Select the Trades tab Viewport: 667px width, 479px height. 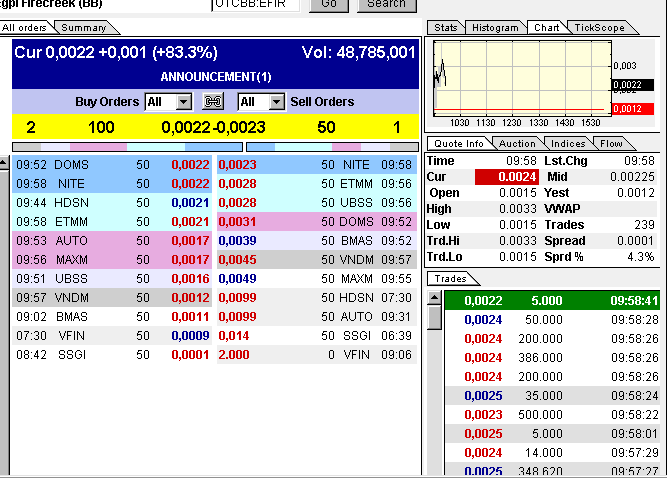pyautogui.click(x=451, y=279)
